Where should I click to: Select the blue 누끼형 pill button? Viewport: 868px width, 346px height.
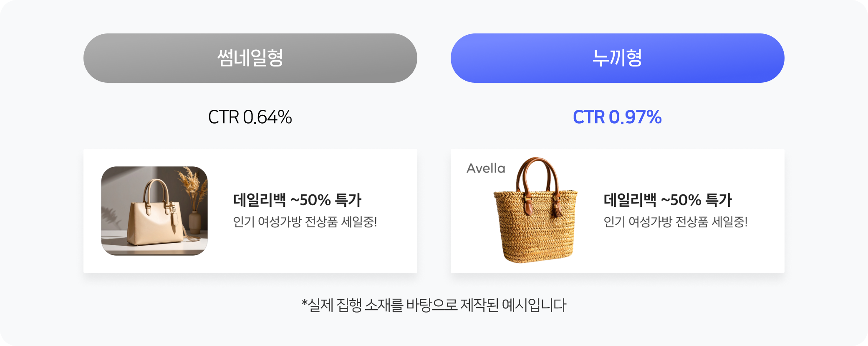click(618, 58)
